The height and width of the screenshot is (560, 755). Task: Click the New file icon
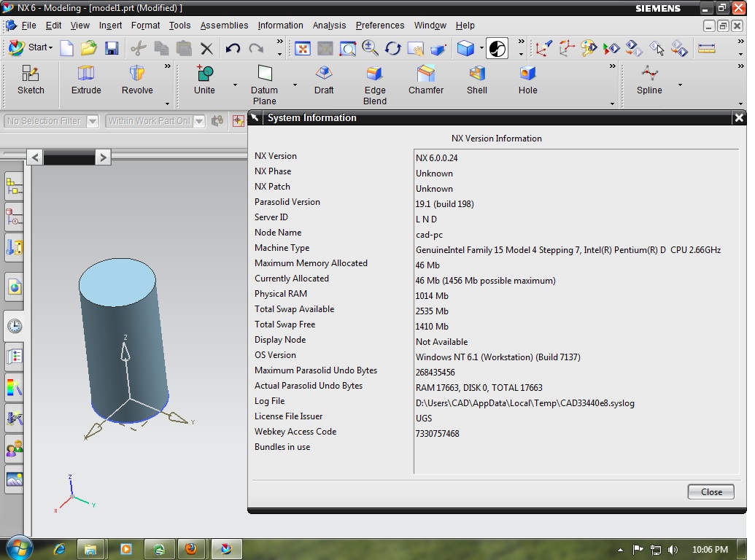pos(67,48)
